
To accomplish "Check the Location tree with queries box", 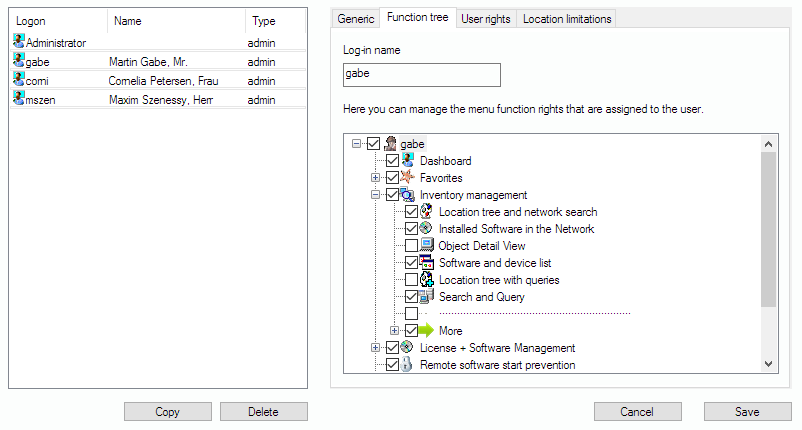I will [411, 280].
